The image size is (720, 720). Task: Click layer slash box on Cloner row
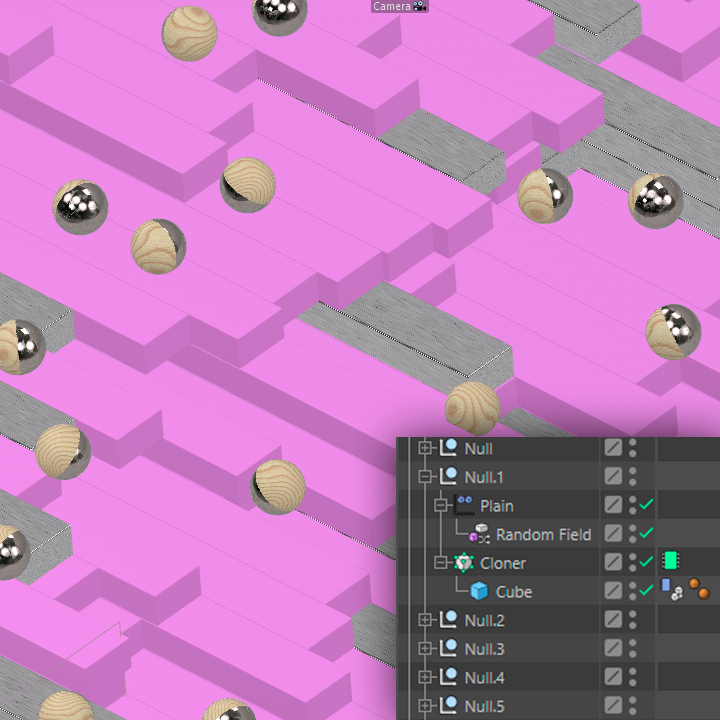coord(613,562)
